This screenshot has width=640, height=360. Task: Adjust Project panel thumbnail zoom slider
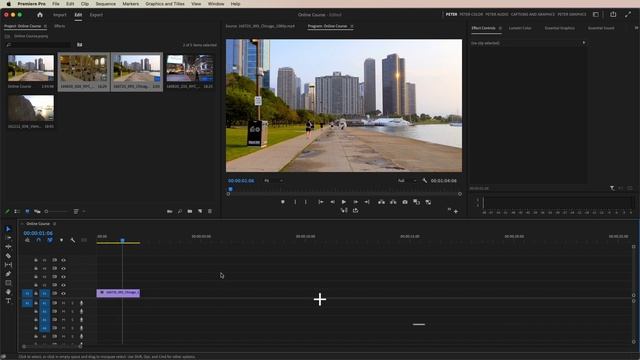[x=56, y=211]
